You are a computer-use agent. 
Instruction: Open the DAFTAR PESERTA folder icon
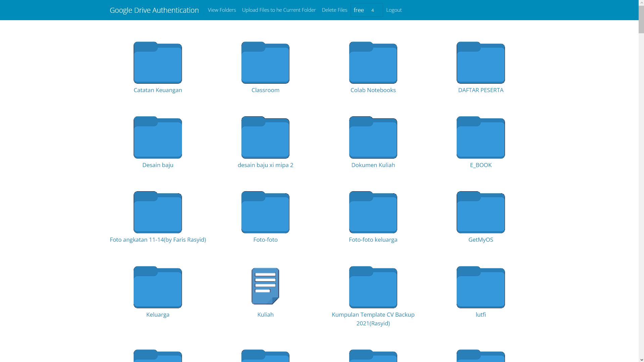coord(481,63)
